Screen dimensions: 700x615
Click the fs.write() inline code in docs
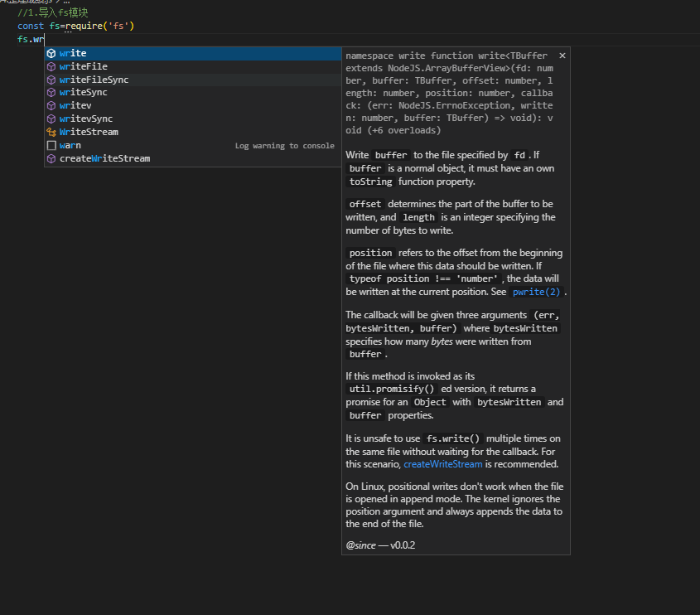[453, 438]
